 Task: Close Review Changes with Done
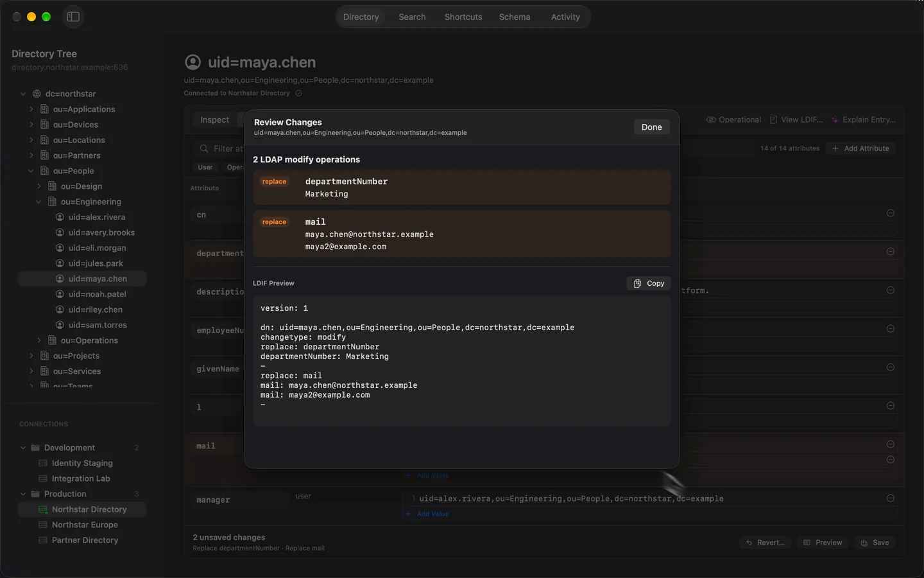coord(651,127)
